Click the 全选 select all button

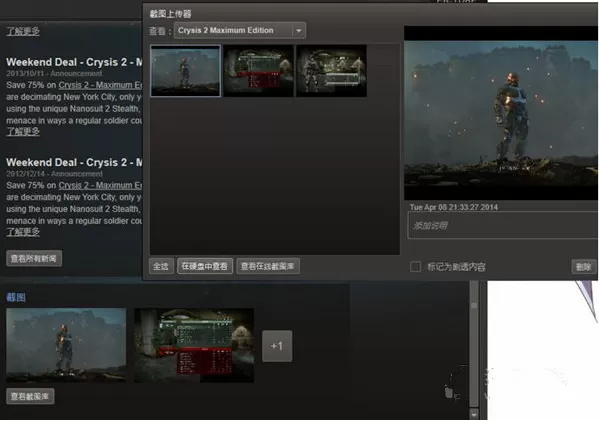(161, 266)
